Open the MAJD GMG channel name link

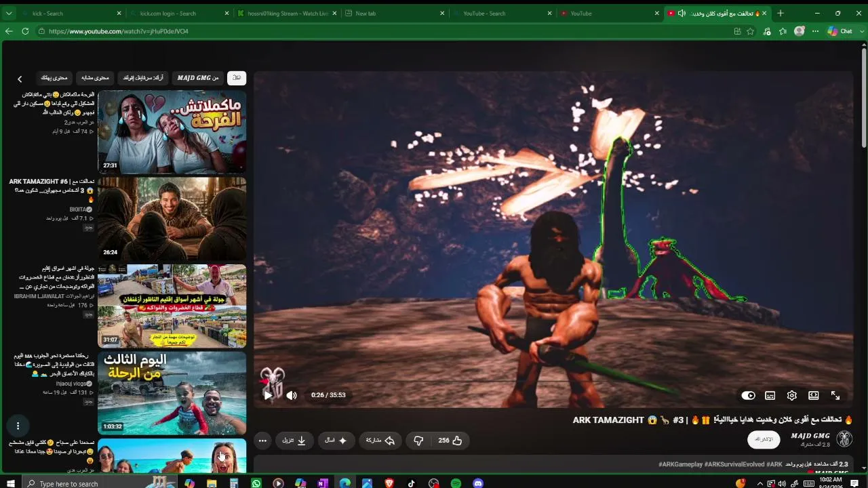[x=810, y=436]
